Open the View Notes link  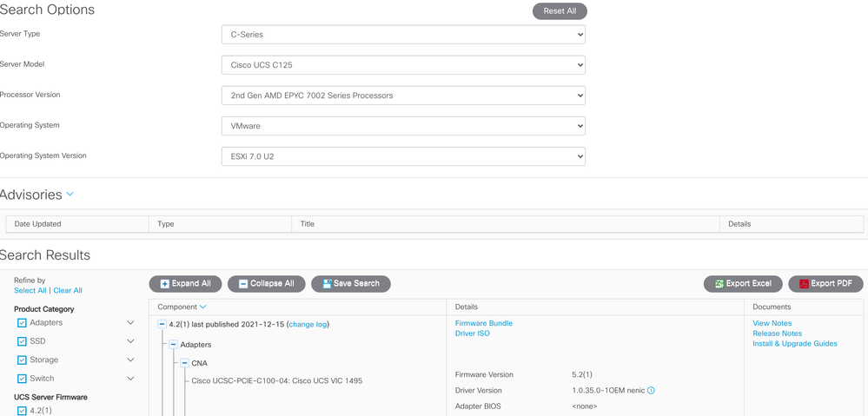(x=772, y=323)
